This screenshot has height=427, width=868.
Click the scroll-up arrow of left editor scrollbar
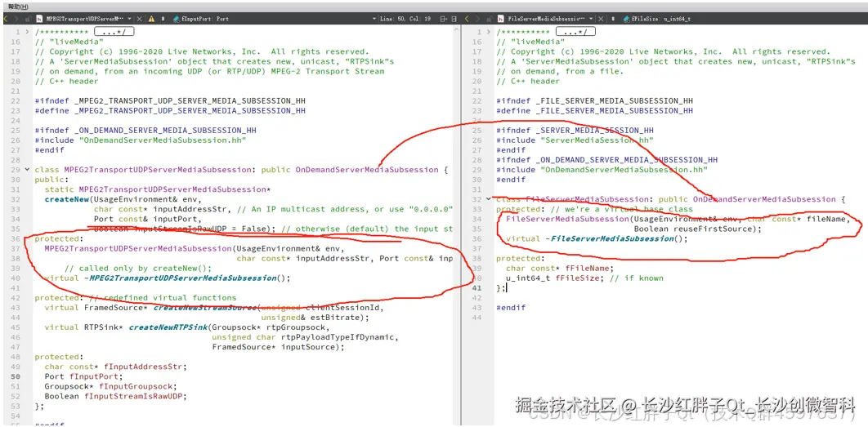[456, 30]
